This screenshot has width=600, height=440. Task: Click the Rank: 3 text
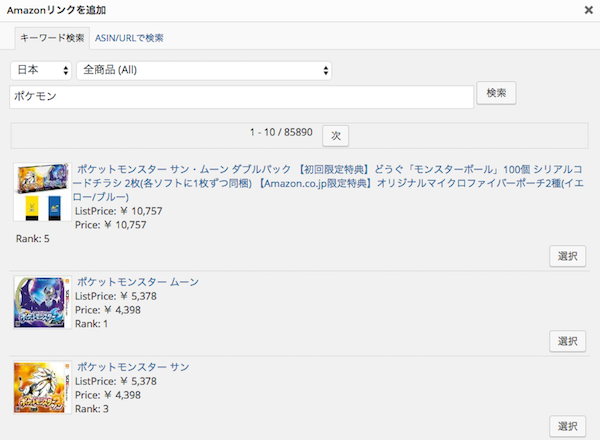(92, 409)
